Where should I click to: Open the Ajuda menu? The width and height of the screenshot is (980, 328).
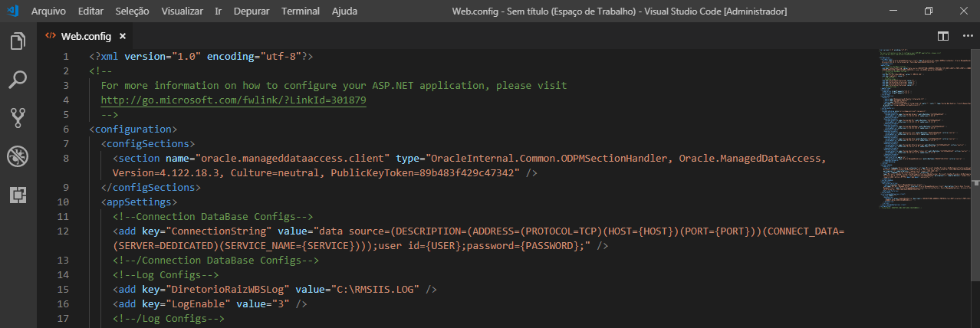344,11
